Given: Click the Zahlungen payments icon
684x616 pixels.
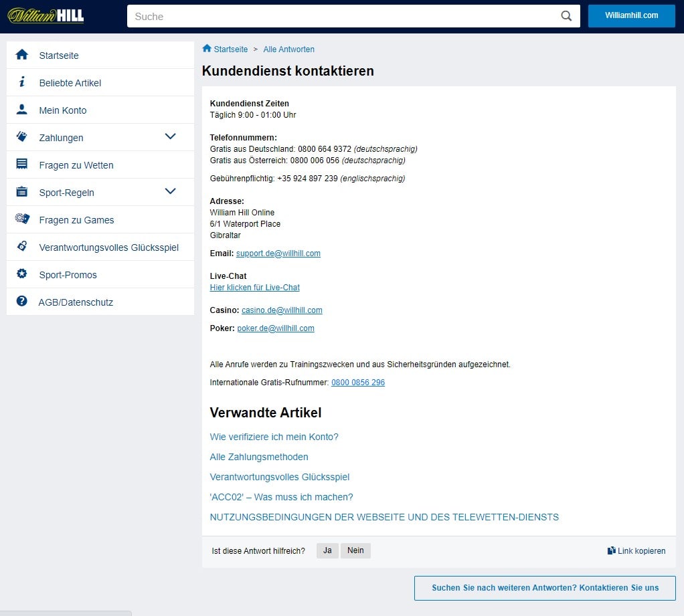Looking at the screenshot, I should (x=22, y=137).
